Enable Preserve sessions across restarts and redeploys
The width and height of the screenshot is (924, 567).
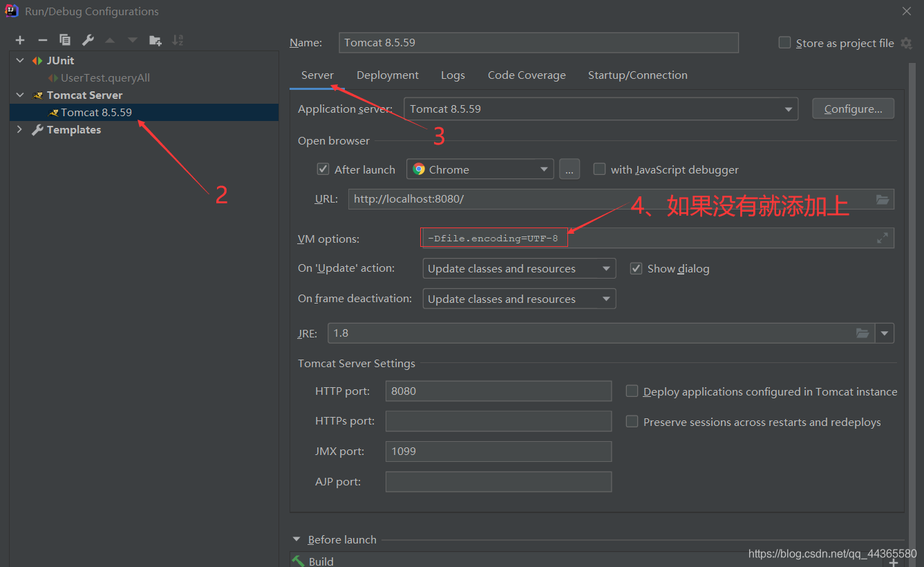tap(632, 421)
